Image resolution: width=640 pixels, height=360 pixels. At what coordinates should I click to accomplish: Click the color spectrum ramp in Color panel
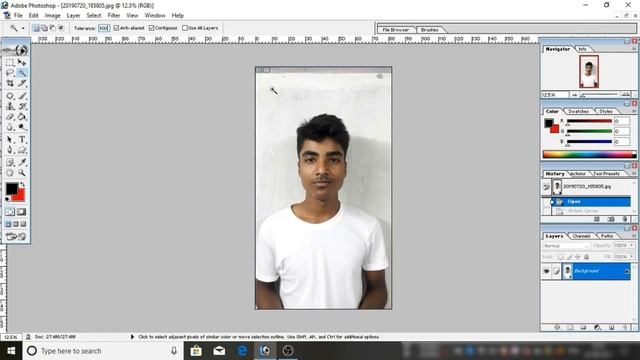pos(589,154)
